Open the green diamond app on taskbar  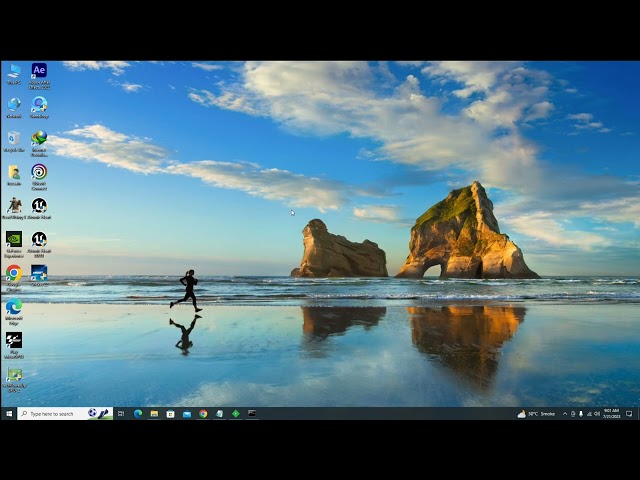point(236,413)
